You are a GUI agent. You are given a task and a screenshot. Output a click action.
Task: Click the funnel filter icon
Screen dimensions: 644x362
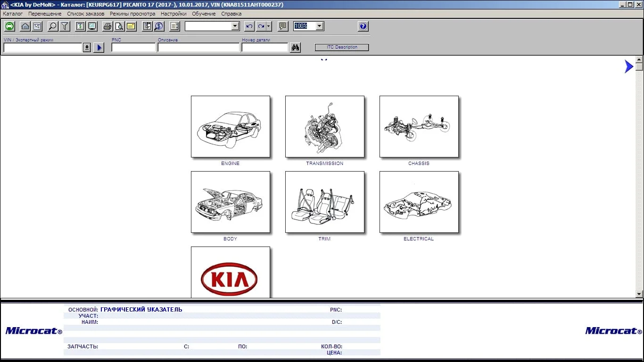pyautogui.click(x=65, y=26)
